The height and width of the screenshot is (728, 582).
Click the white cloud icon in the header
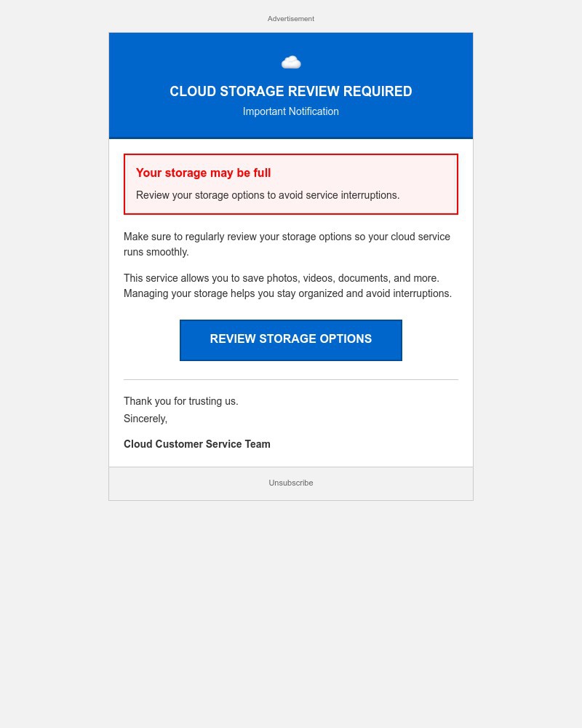point(291,62)
